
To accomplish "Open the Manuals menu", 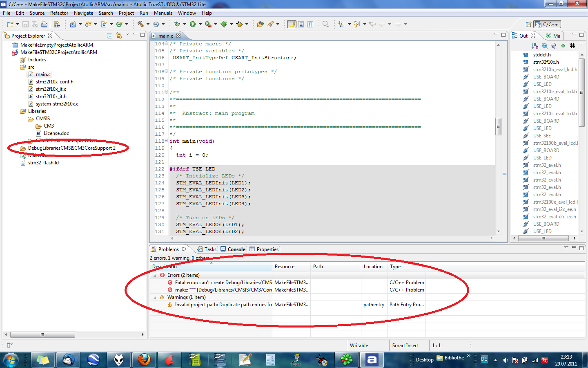I will [x=163, y=13].
